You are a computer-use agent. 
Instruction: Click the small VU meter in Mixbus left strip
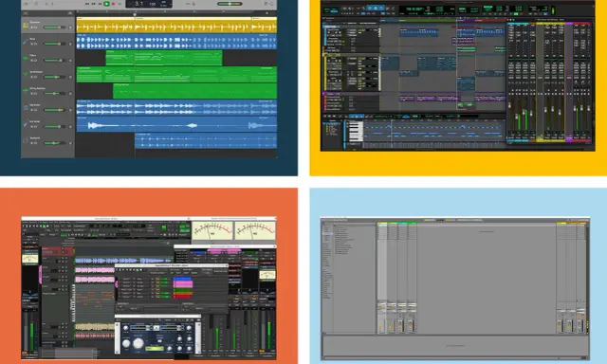coord(29,259)
